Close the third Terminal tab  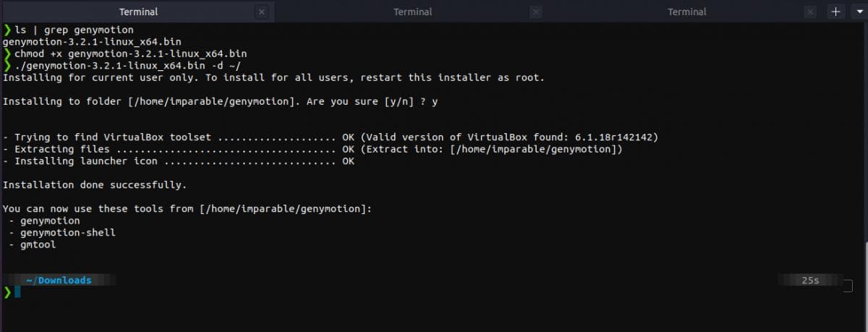809,12
